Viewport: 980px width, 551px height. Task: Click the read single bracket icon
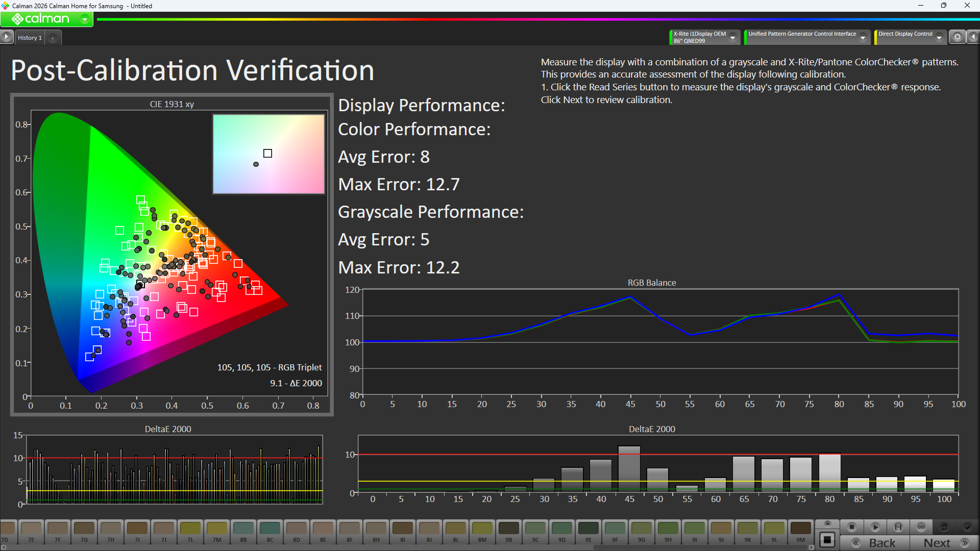click(x=898, y=527)
